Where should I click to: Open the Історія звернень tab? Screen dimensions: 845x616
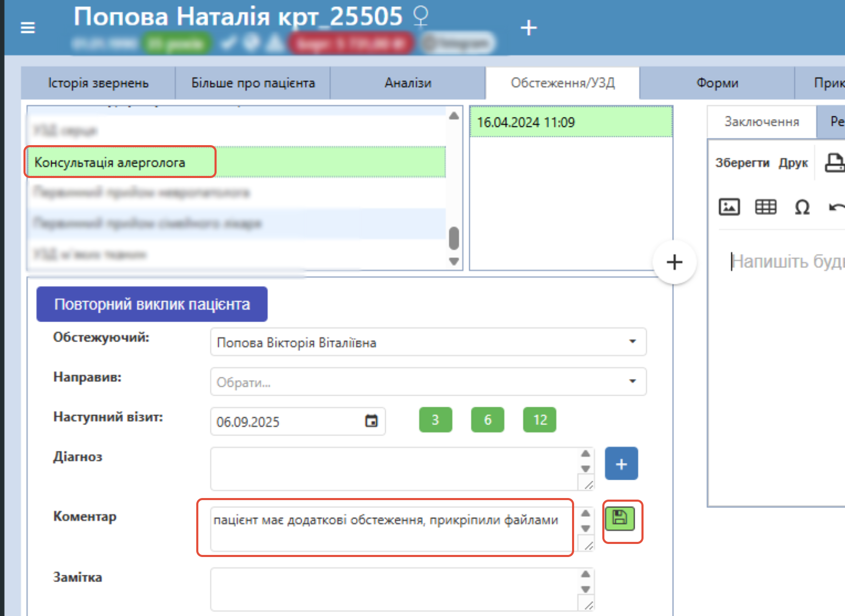click(98, 83)
